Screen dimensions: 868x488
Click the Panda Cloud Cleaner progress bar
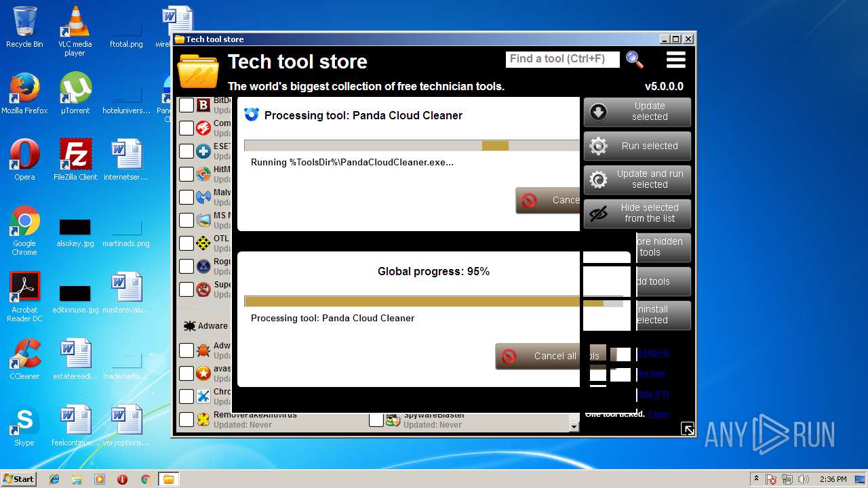coord(412,146)
